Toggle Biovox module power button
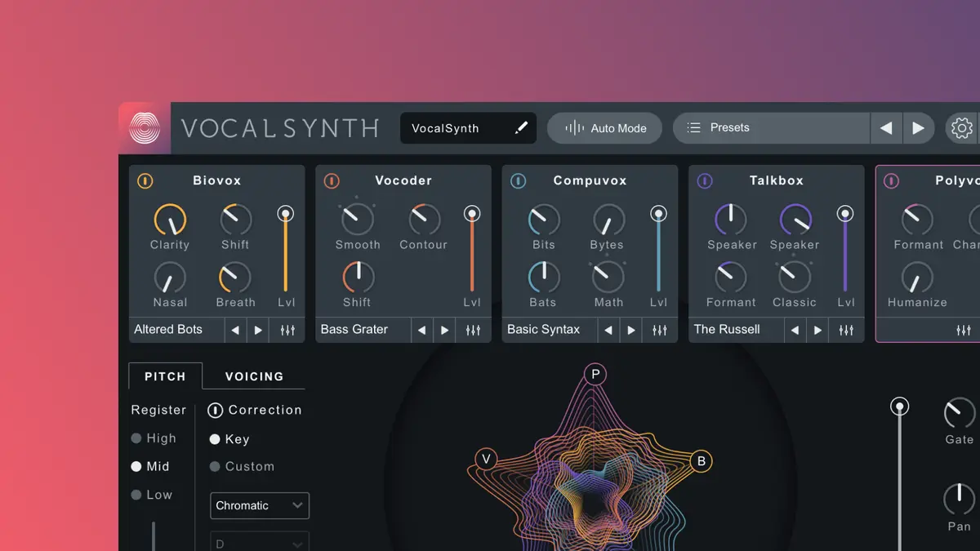Viewport: 980px width, 551px height. [x=145, y=181]
